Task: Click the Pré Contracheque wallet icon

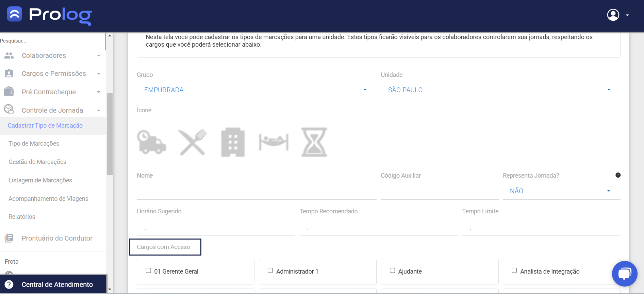Action: [x=9, y=92]
